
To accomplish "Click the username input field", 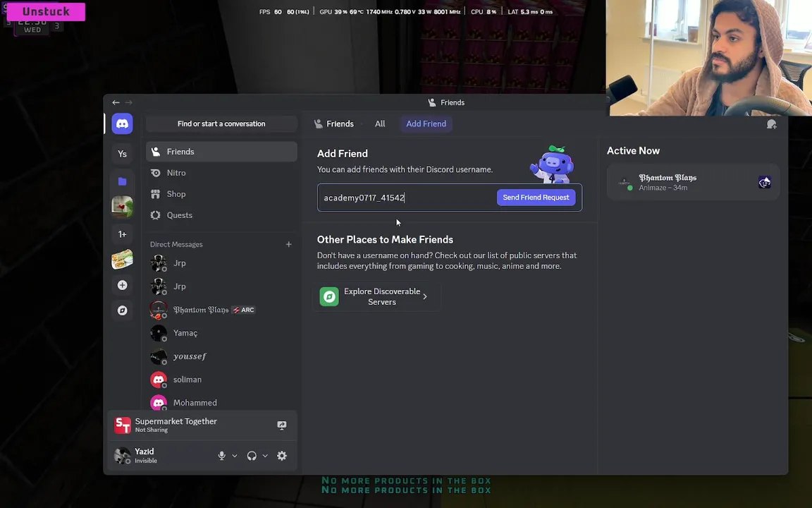I will click(x=407, y=198).
